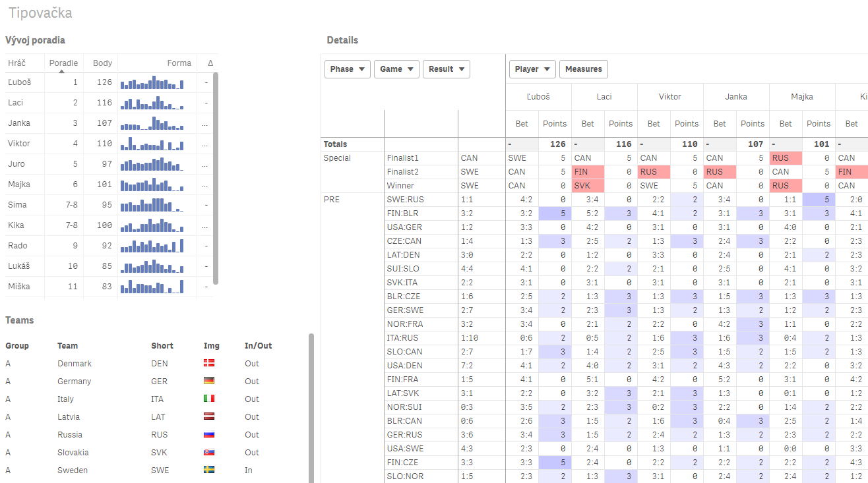The height and width of the screenshot is (483, 868).
Task: Sort ranking table by Body column
Action: pos(102,63)
